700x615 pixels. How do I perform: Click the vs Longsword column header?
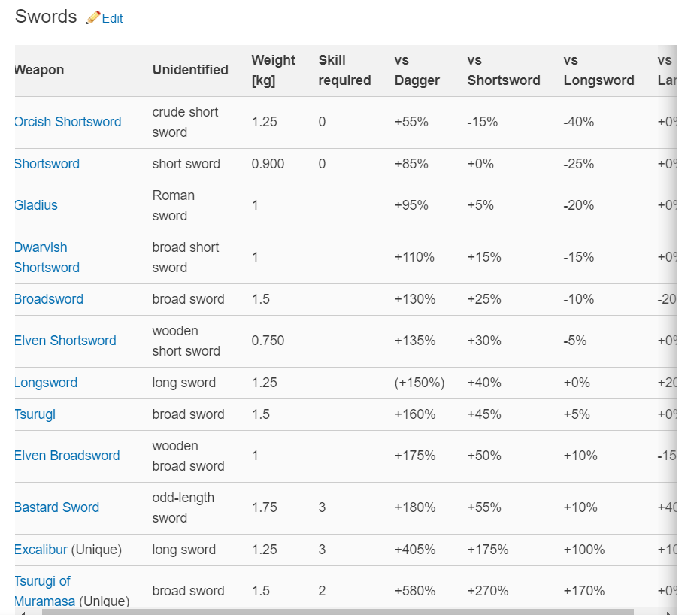(x=598, y=70)
